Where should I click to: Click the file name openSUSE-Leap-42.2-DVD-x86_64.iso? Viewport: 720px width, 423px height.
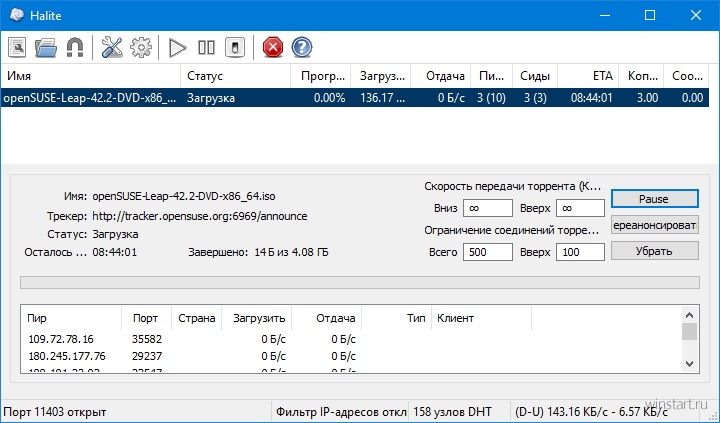click(184, 197)
